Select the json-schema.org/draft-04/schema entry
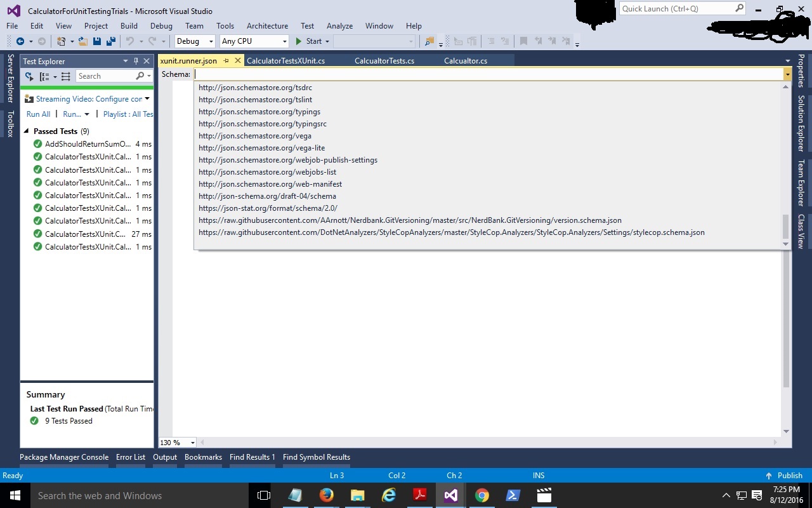This screenshot has height=508, width=812. 267,196
